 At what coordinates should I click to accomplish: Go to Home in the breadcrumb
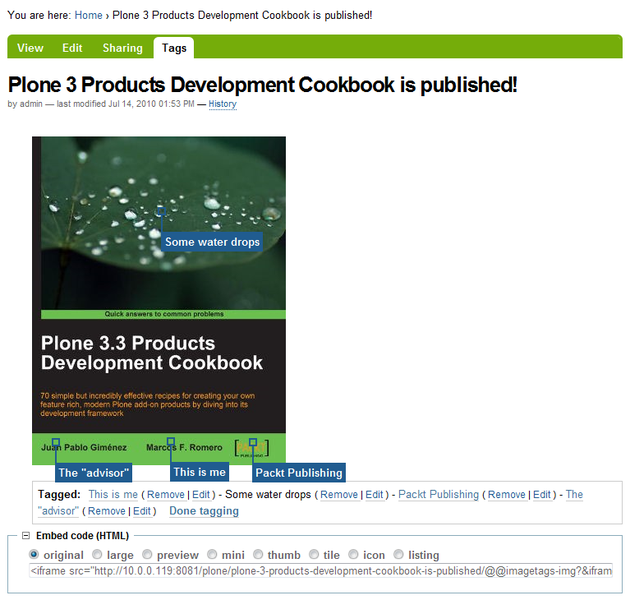coord(88,15)
